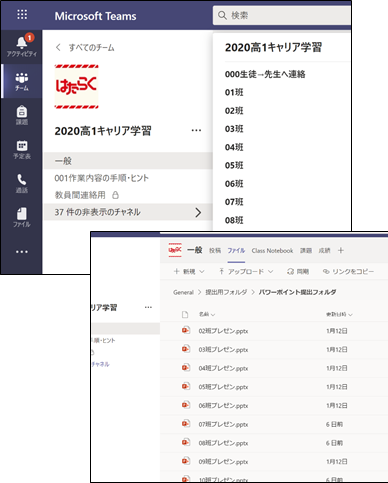Select hidden channel 03班
This screenshot has width=388, height=483.
point(234,129)
